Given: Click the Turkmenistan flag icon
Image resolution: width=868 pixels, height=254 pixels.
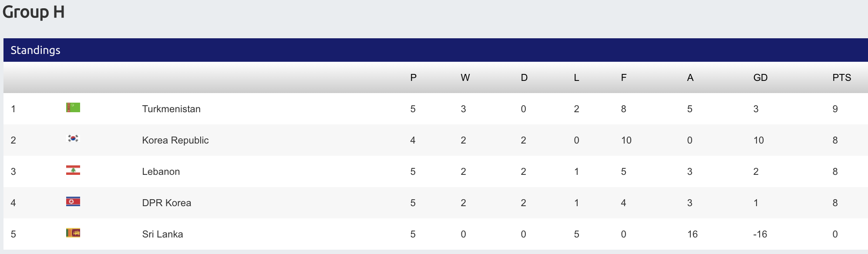Looking at the screenshot, I should pos(73,107).
